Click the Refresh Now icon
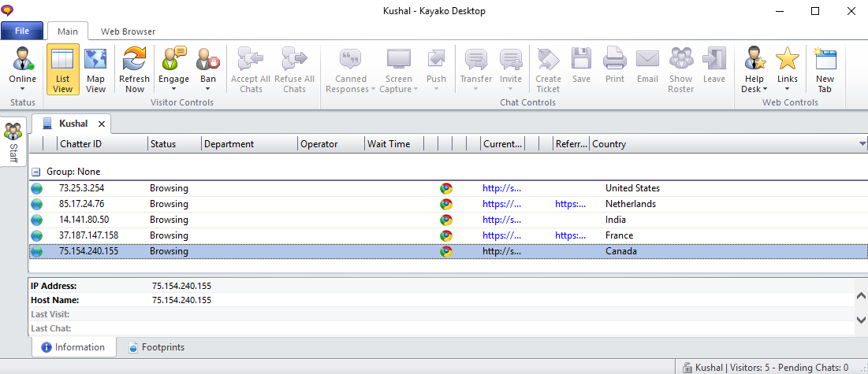 135,58
